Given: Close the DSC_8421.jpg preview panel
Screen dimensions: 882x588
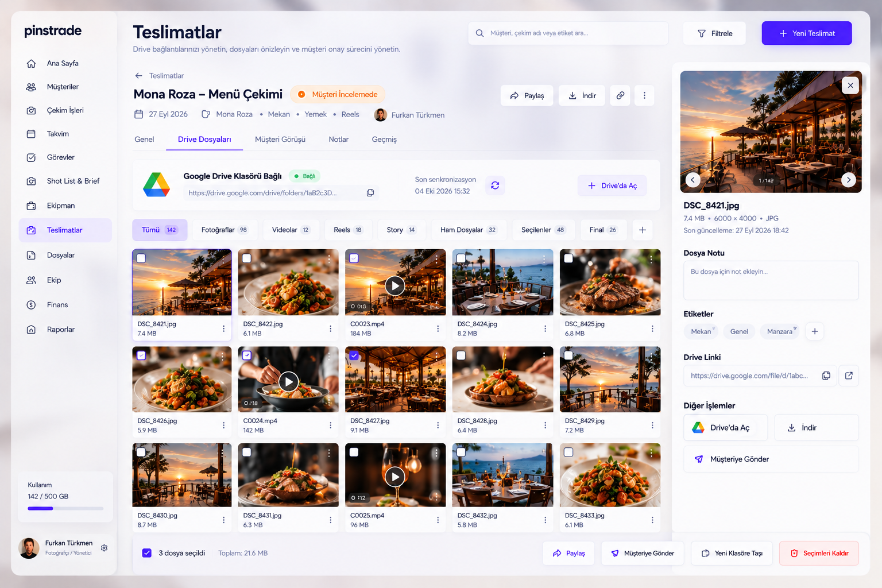Looking at the screenshot, I should pyautogui.click(x=850, y=86).
